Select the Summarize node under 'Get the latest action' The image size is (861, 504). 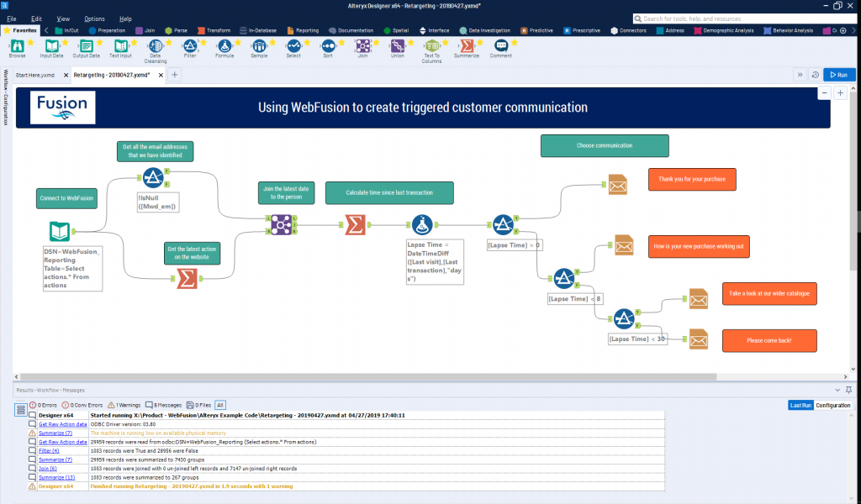[188, 279]
